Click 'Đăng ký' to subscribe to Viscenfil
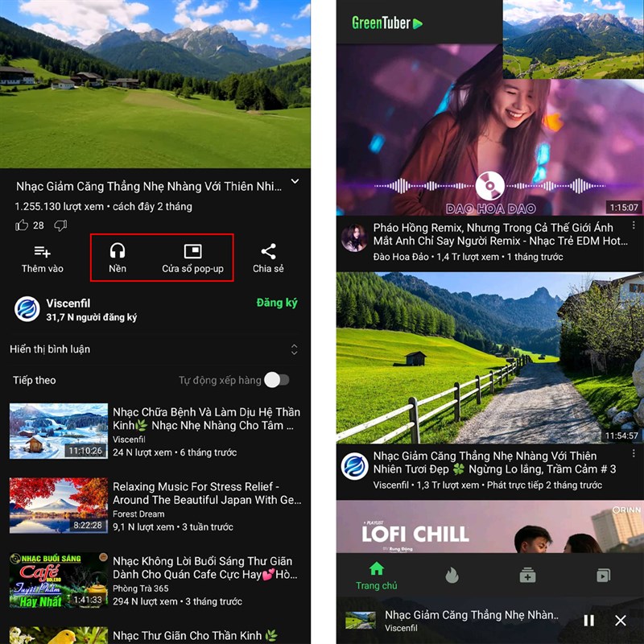 tap(277, 303)
